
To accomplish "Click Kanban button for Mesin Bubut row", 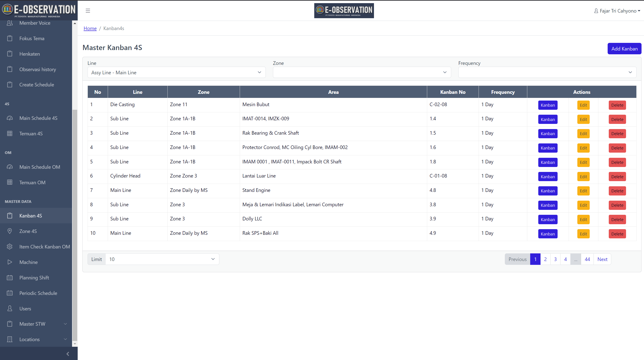I will (548, 105).
